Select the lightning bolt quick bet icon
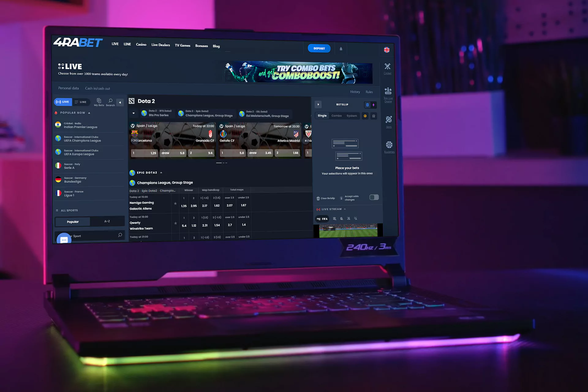Viewport: 588px width, 392px height. click(374, 104)
